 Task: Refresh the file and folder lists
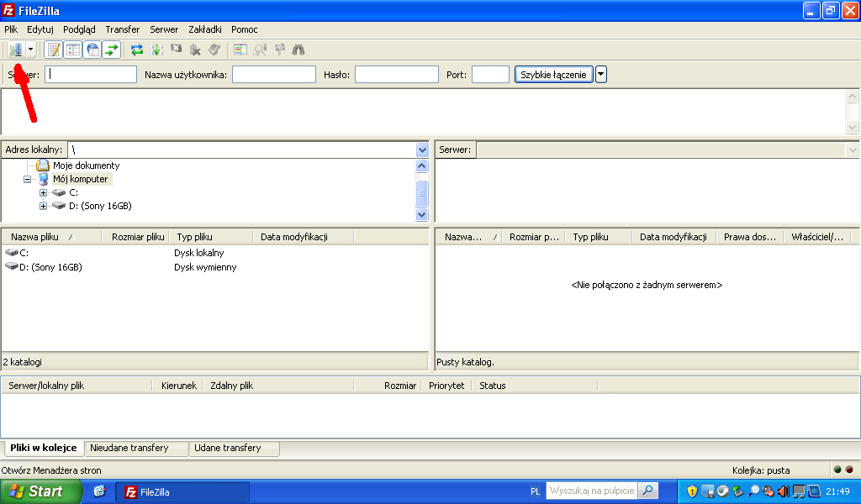tap(137, 50)
